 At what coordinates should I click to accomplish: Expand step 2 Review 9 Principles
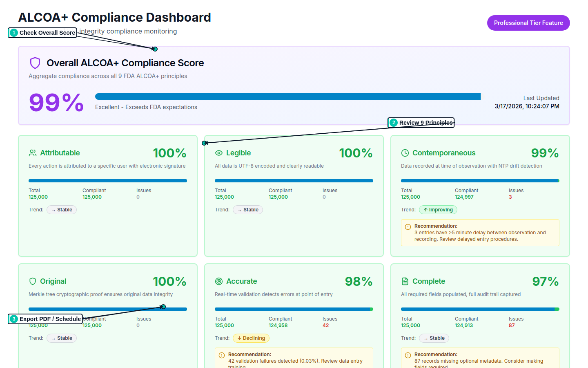(421, 122)
